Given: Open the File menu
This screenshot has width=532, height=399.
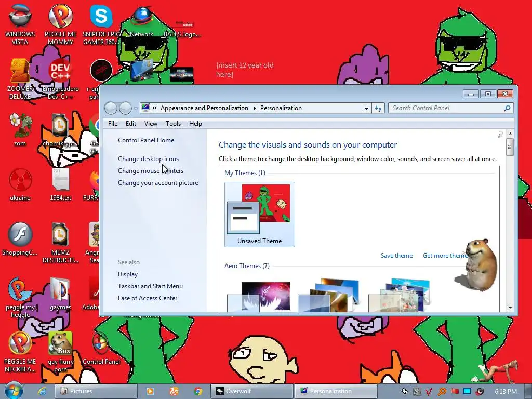Looking at the screenshot, I should tap(113, 124).
